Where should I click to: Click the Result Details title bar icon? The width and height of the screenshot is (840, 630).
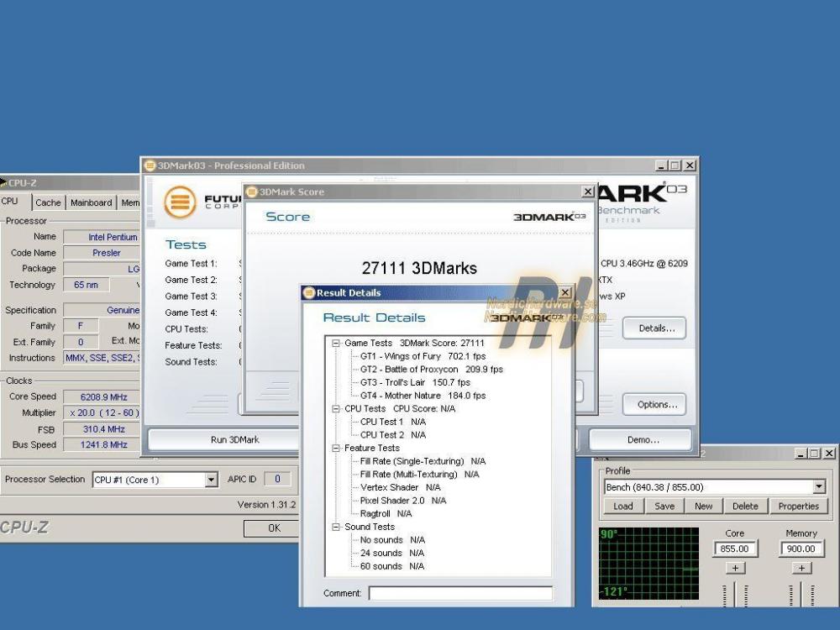308,293
